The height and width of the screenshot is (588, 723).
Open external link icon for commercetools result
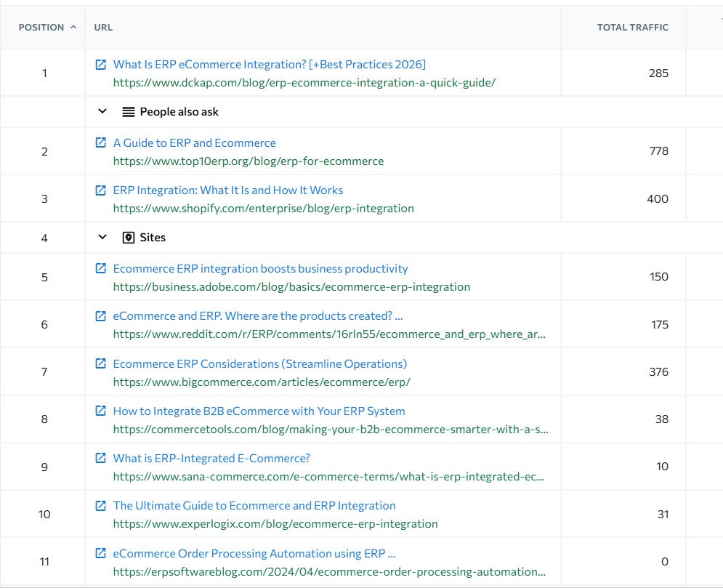click(x=101, y=411)
